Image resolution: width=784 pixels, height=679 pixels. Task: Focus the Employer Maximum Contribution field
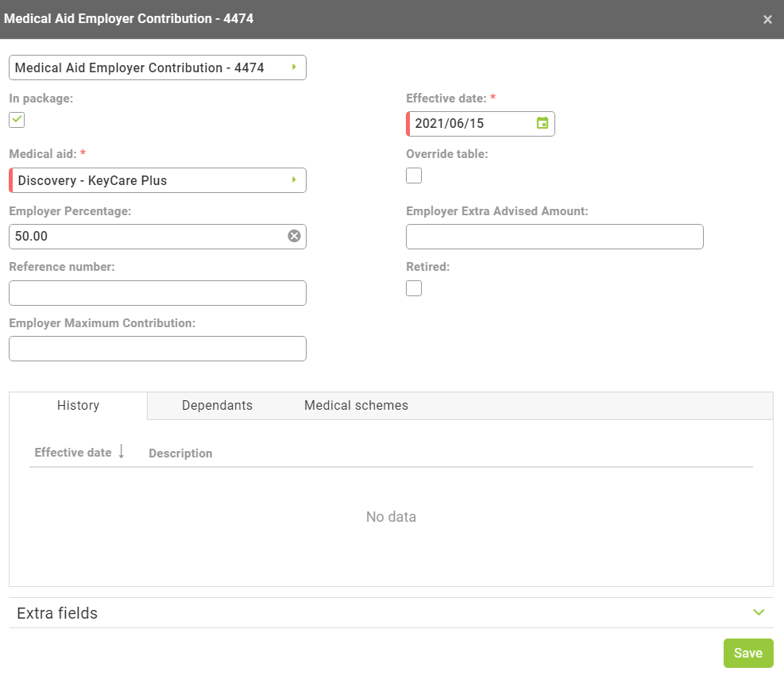157,349
